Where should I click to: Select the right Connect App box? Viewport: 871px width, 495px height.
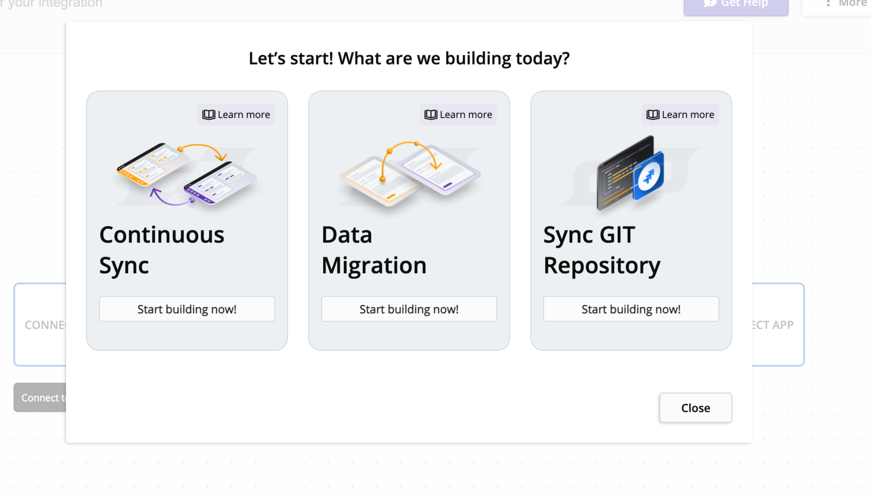[x=778, y=325]
